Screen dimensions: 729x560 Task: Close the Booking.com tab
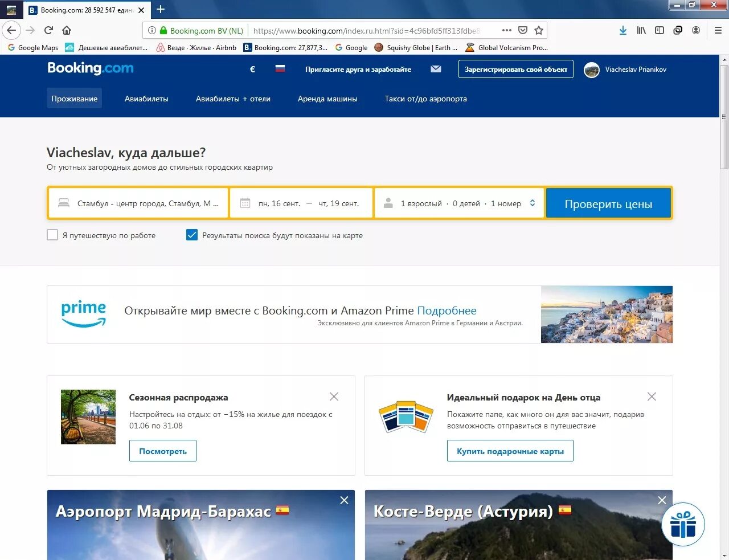click(x=141, y=10)
